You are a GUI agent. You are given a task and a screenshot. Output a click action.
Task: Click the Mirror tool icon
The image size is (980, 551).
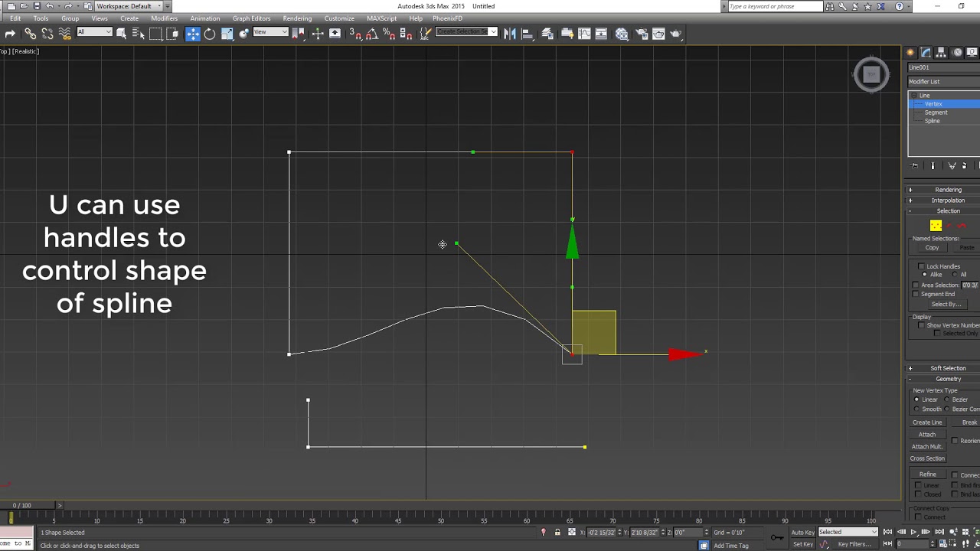click(x=510, y=34)
